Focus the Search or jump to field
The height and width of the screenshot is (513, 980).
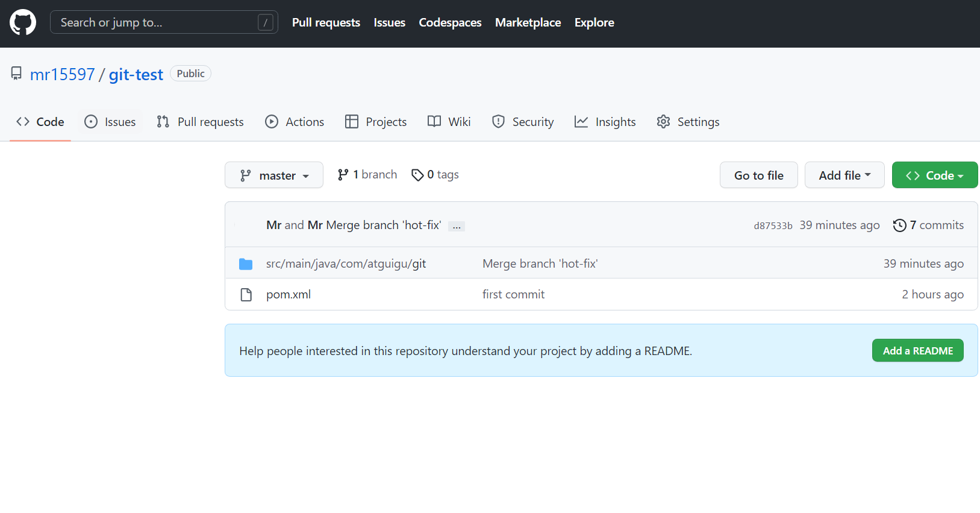pos(164,22)
